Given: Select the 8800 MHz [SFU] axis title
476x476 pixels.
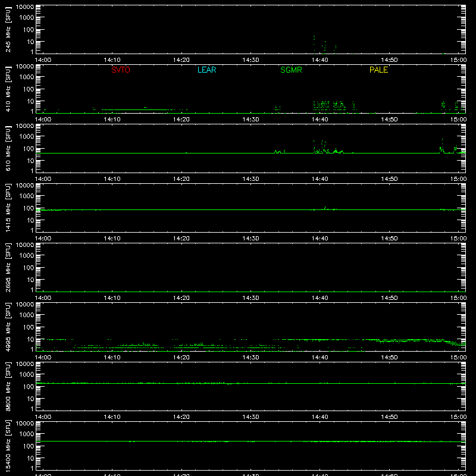Looking at the screenshot, I should 8,386.
